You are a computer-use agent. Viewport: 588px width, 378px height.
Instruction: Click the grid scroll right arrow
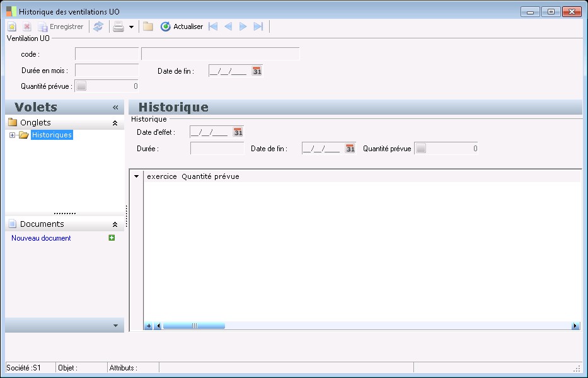tap(575, 326)
